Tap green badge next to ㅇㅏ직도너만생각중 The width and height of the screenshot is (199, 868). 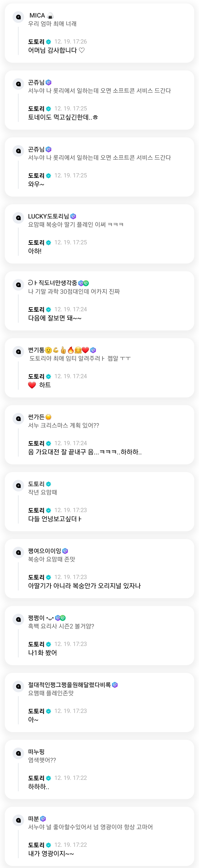86,283
